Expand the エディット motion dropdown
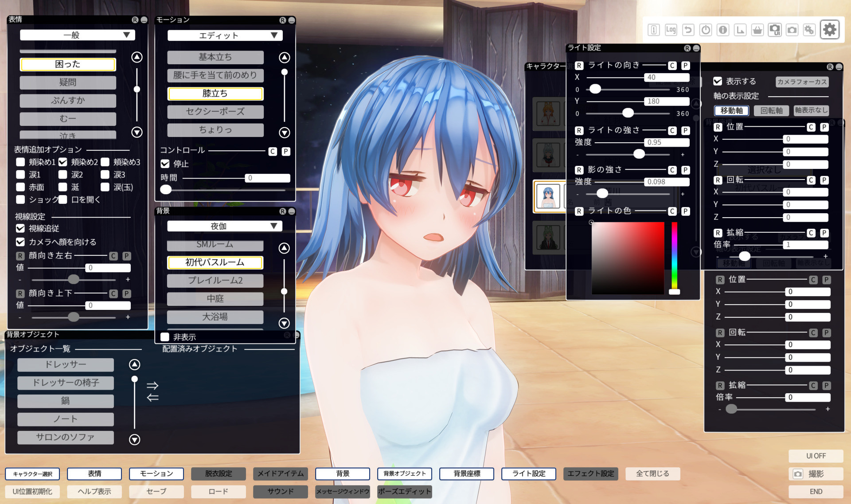This screenshot has height=504, width=851. coord(225,35)
